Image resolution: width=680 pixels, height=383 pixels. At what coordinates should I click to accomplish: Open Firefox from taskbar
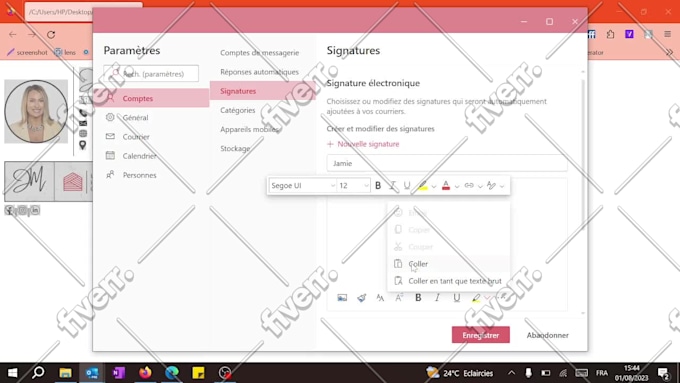click(x=145, y=373)
